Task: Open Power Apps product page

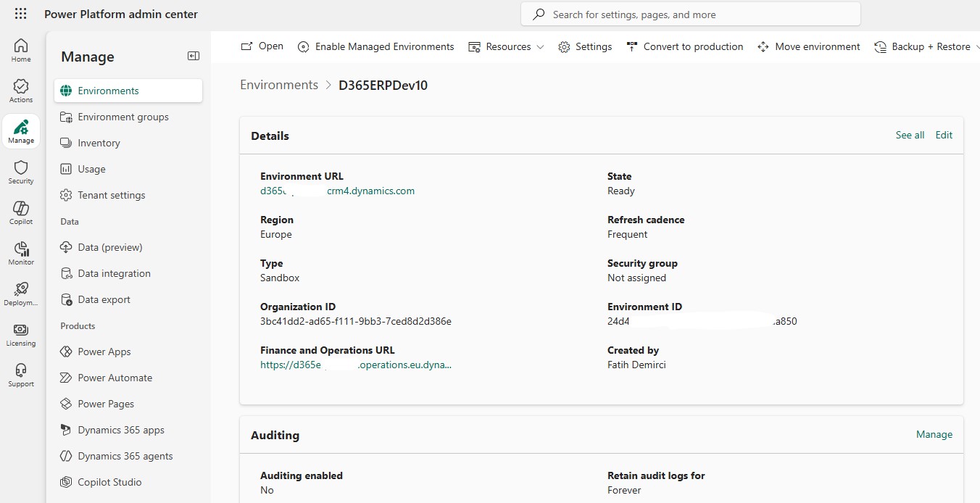Action: click(x=128, y=352)
